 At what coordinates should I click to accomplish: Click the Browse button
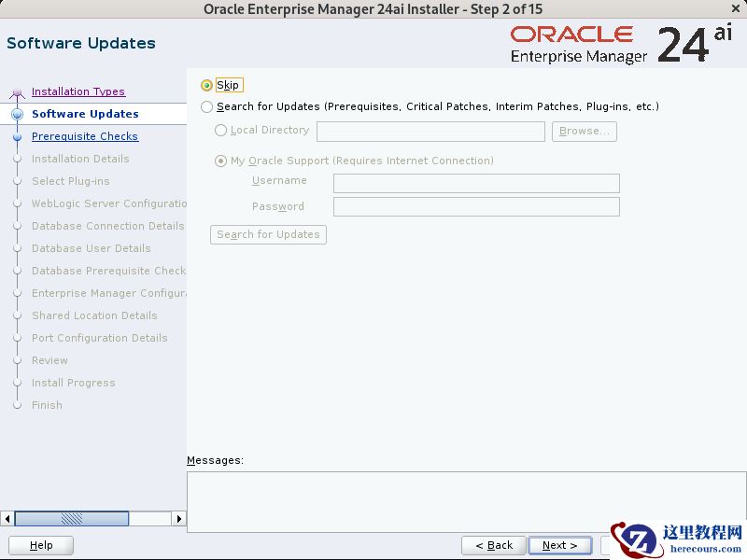(x=585, y=132)
